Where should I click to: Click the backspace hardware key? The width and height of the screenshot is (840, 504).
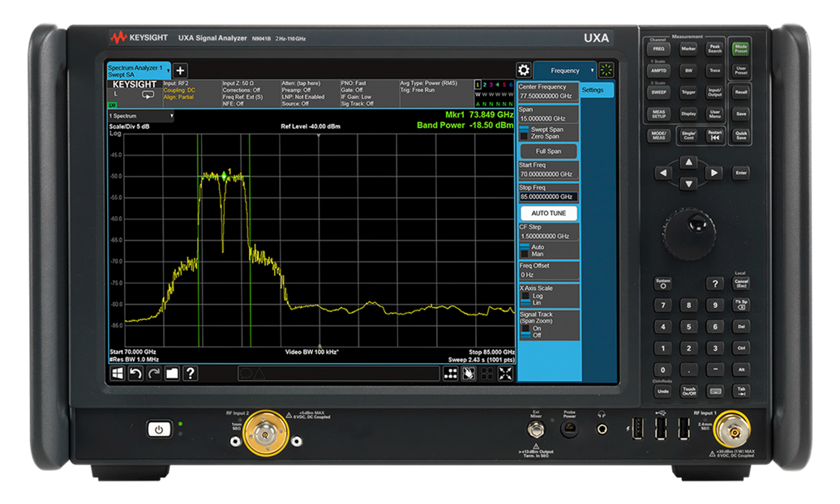741,304
